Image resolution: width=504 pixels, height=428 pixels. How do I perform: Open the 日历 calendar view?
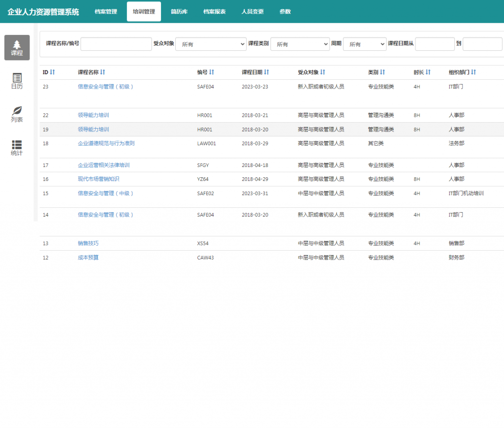pos(17,81)
